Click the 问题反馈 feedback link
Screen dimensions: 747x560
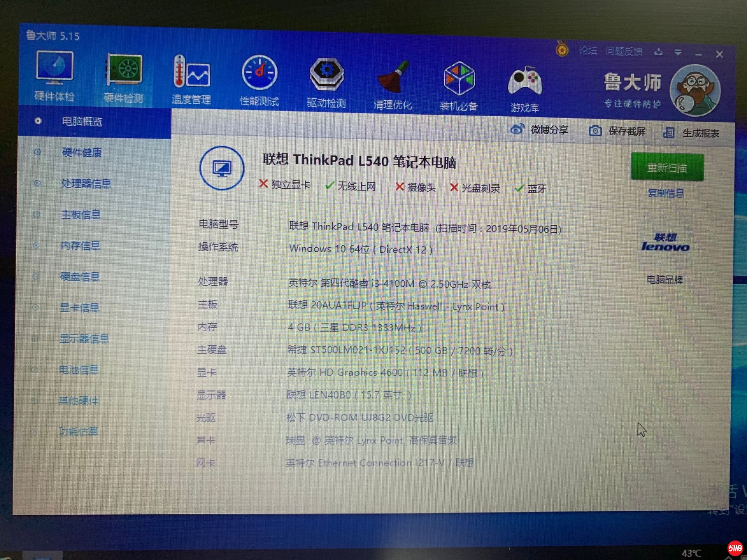(x=624, y=51)
